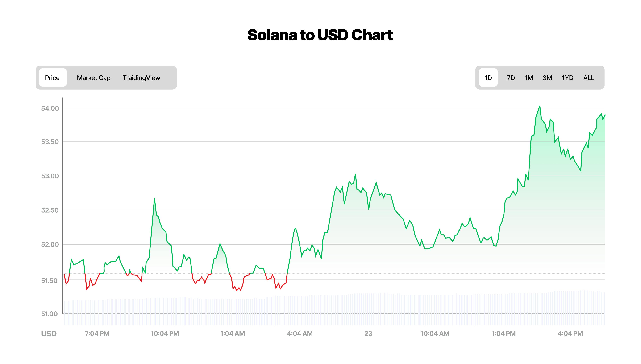Click the 52.50 price axis label
The image size is (641, 364).
click(50, 210)
